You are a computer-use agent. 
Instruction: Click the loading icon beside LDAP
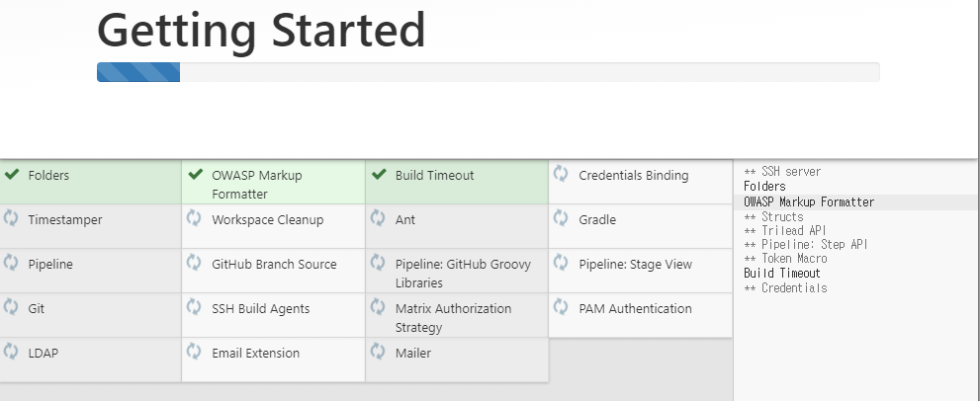pos(11,351)
